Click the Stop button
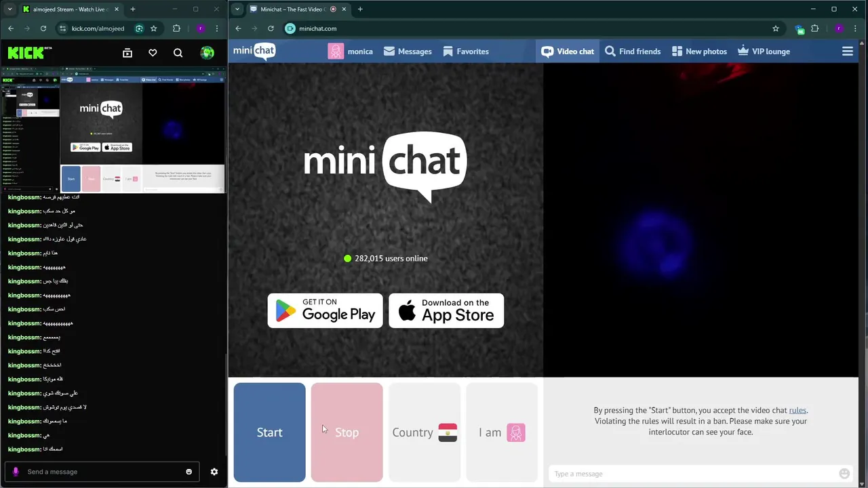 pos(347,432)
